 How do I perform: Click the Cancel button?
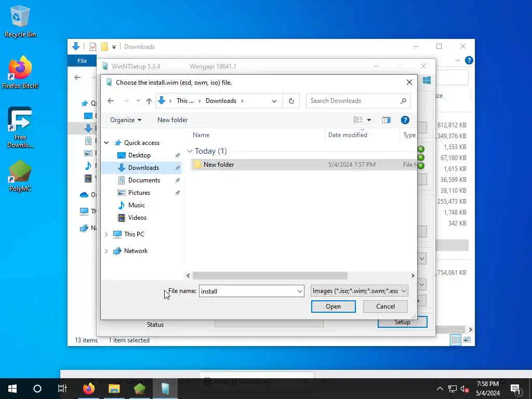coord(385,307)
